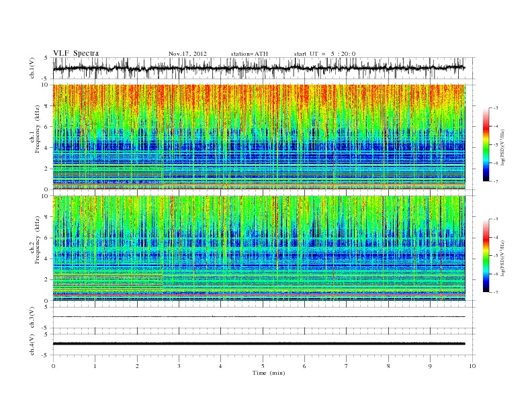
Task: Select the date text "Nov.17, 2012"
Action: tap(187, 54)
